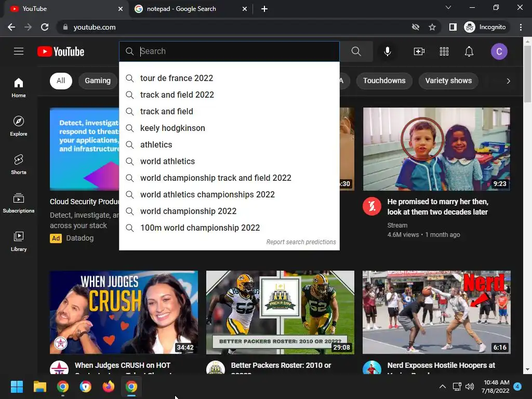
Task: Click Report search predictions link
Action: (x=301, y=242)
